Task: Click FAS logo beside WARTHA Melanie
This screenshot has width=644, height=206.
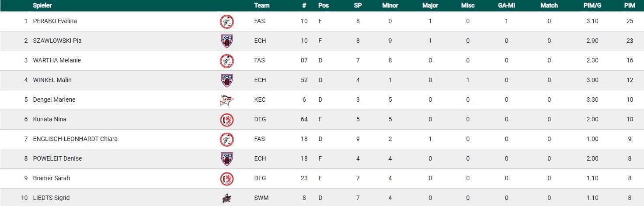Action: coord(226,61)
